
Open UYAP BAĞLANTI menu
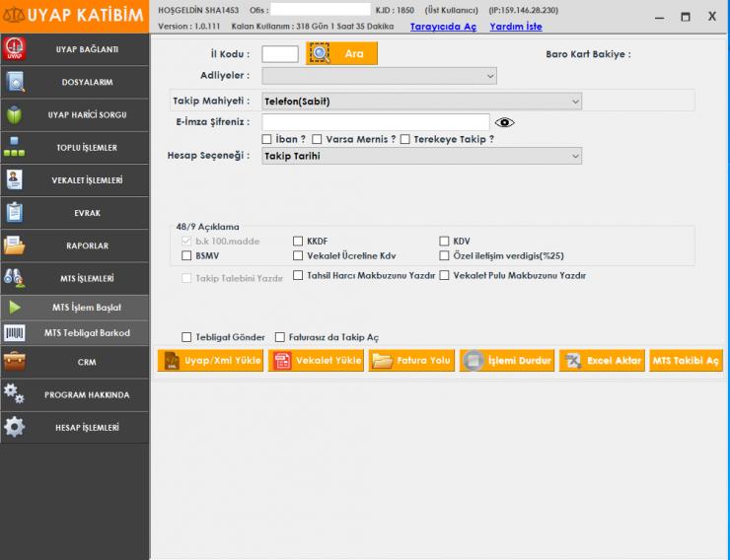[75, 49]
